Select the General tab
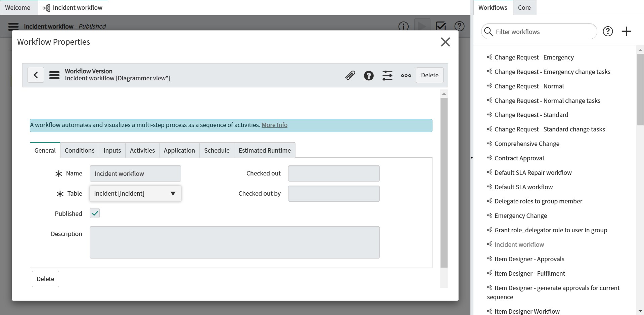 45,150
